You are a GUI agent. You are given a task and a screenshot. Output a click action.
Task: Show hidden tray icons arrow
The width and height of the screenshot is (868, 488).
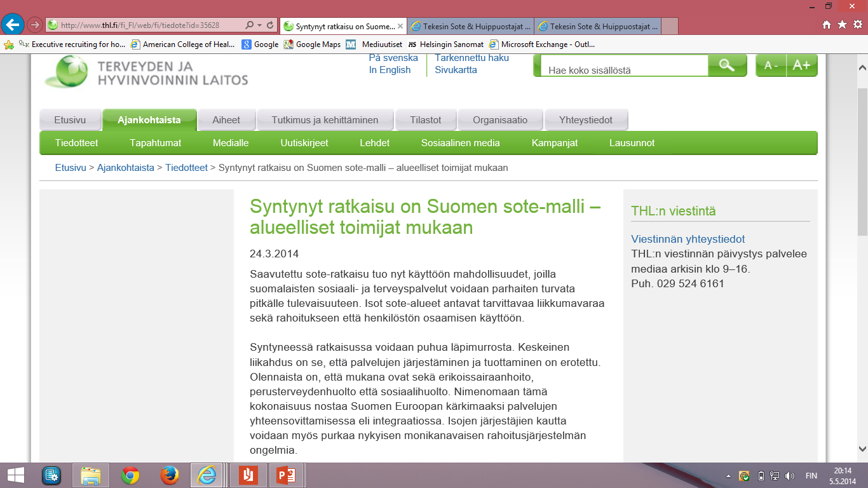pos(728,476)
